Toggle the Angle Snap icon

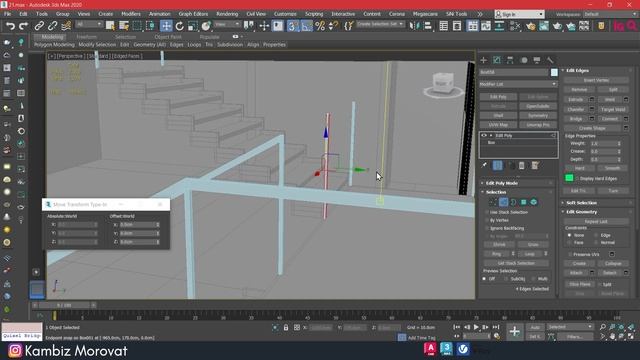click(307, 26)
